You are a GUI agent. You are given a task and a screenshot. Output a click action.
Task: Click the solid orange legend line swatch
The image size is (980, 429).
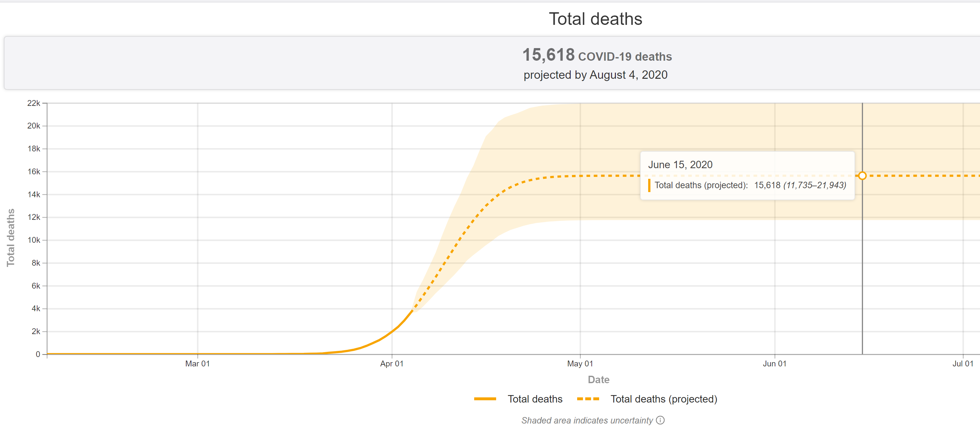(485, 399)
